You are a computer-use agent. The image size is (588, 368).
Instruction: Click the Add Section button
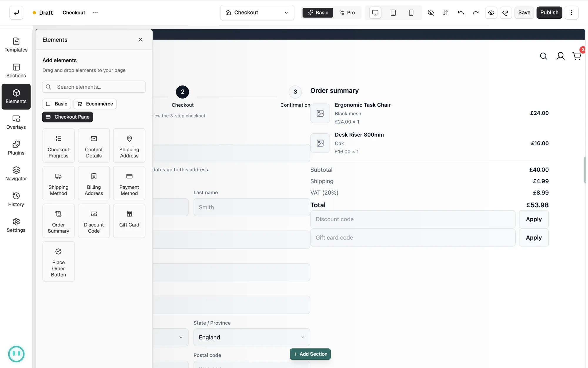(x=310, y=354)
